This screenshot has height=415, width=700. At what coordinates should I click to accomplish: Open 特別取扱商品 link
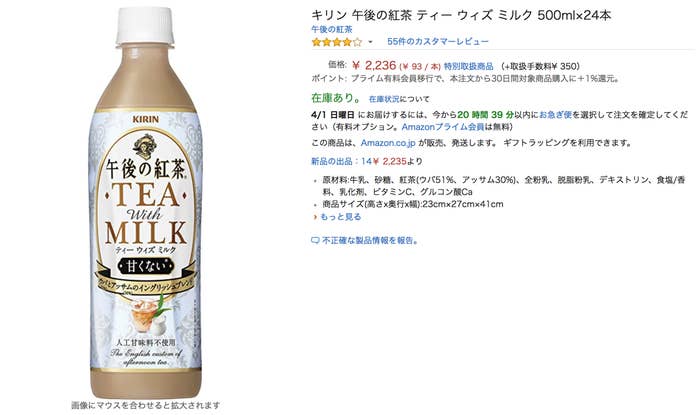[468, 66]
